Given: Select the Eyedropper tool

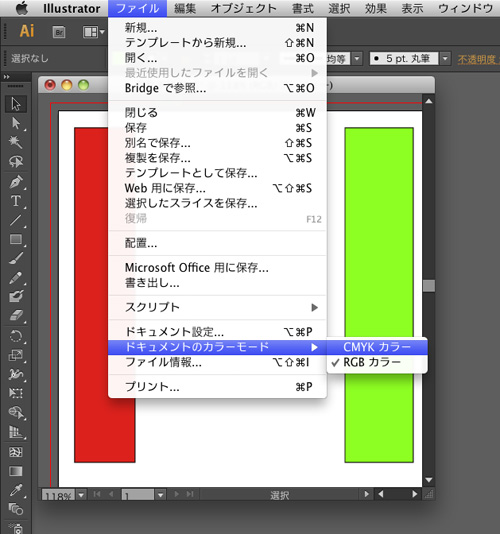Looking at the screenshot, I should point(16,490).
